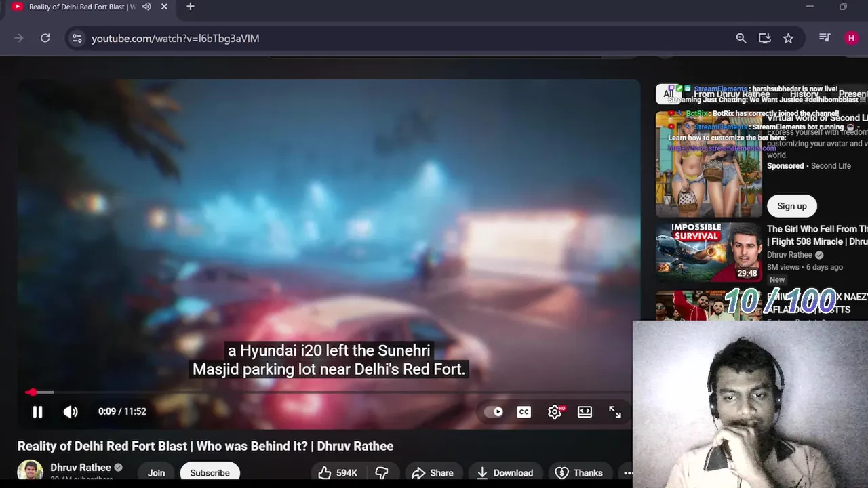Pause the video with the pause button
The image size is (868, 488).
(x=37, y=411)
